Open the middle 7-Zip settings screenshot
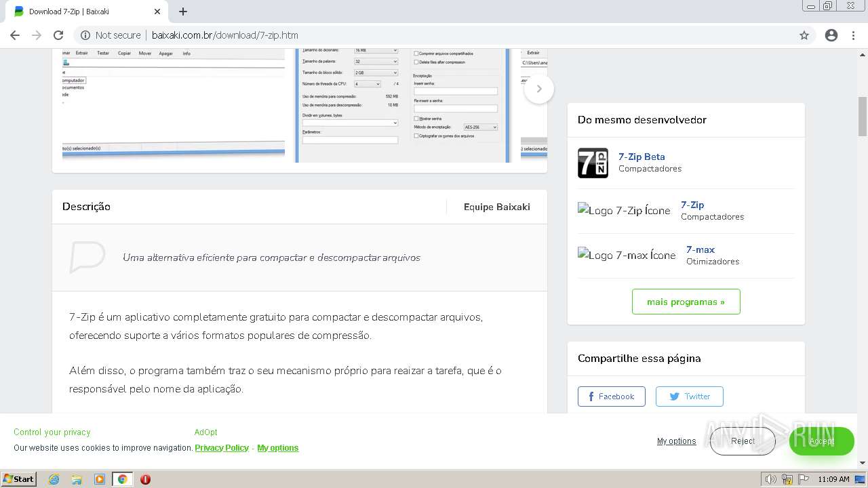The width and height of the screenshot is (868, 488). (x=403, y=105)
